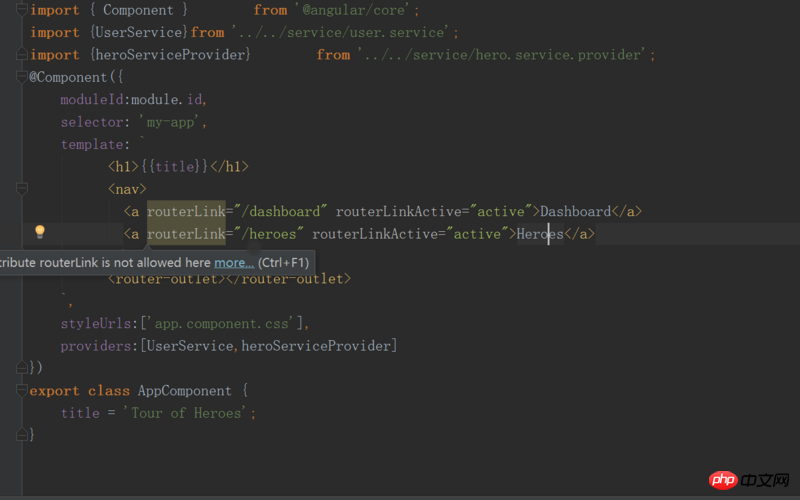Click routerLinkActive on the dashboard anchor line
The width and height of the screenshot is (800, 500).
tap(398, 211)
